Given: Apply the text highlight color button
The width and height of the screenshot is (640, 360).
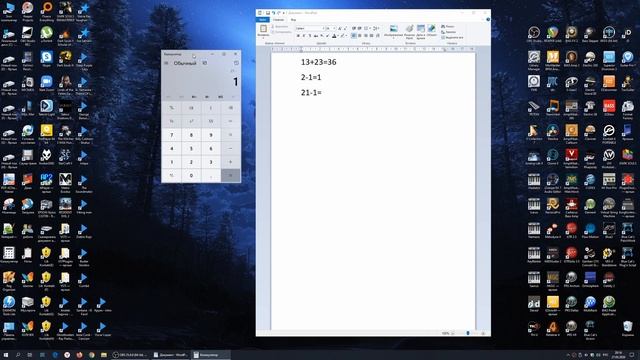Looking at the screenshot, I should click(342, 36).
